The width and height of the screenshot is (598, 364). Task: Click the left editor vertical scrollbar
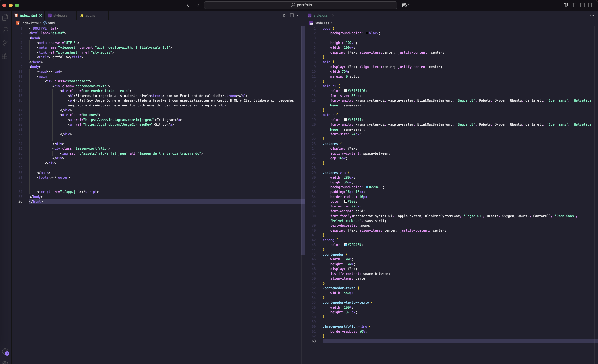303,140
